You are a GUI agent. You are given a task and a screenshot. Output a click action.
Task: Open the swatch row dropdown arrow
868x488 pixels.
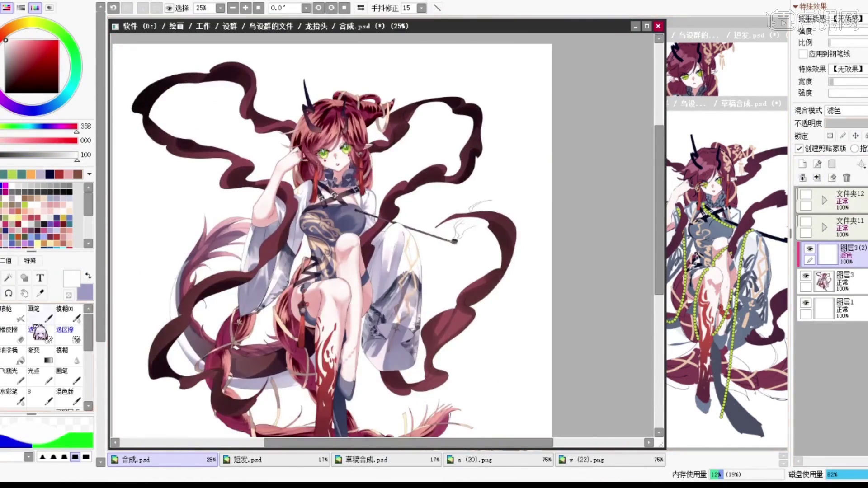pos(89,174)
